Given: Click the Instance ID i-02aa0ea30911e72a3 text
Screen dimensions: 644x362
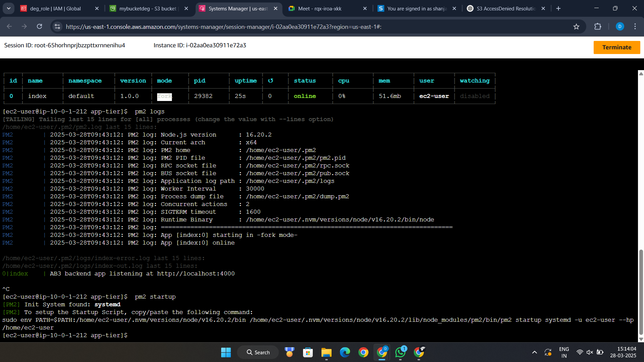Looking at the screenshot, I should pos(200,45).
